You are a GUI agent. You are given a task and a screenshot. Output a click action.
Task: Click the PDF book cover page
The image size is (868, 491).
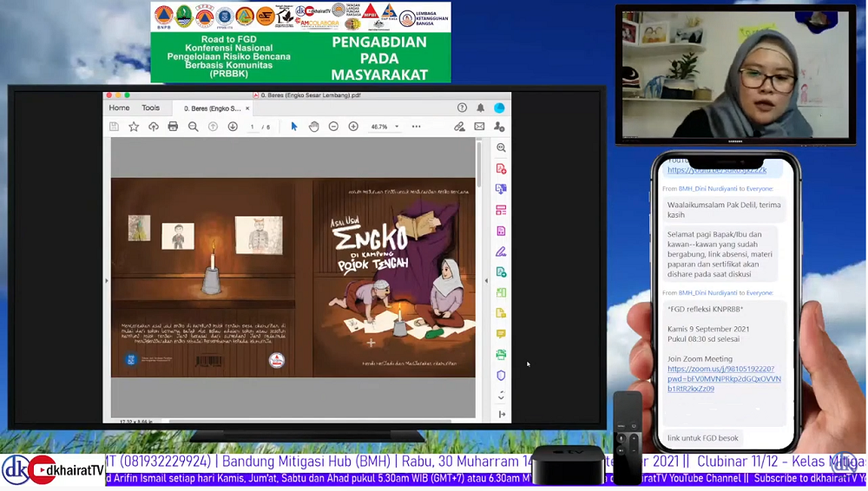(x=293, y=278)
